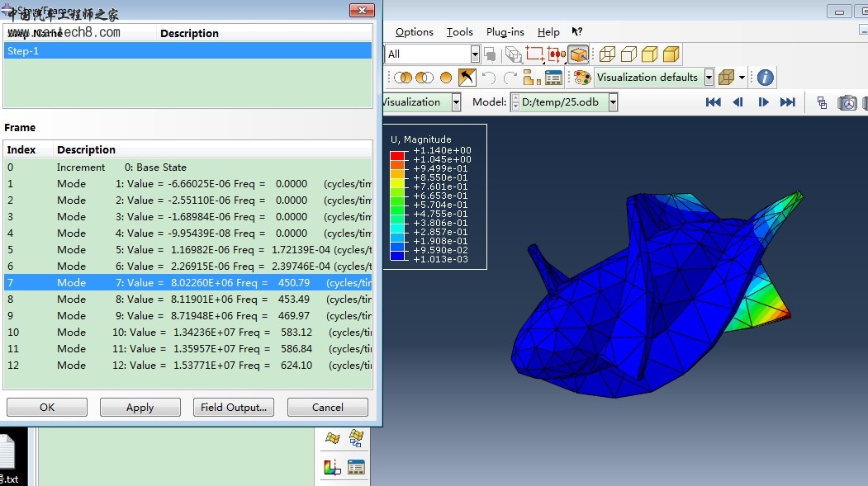Toggle the filled render style cube
Image resolution: width=868 pixels, height=486 pixels.
[650, 54]
